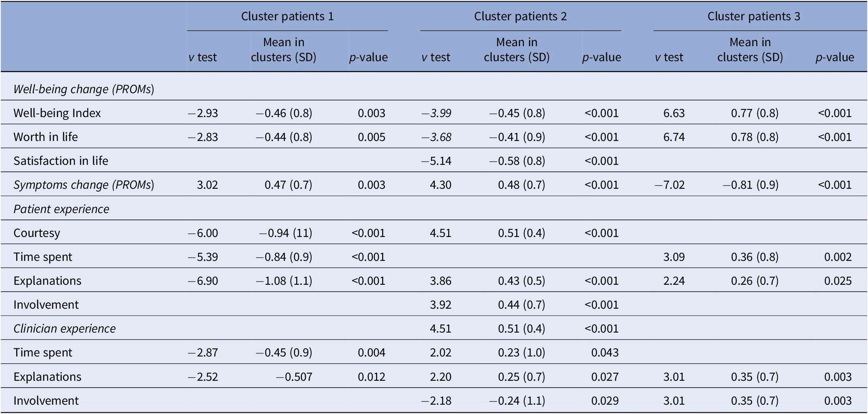
Task: Click the "Satisfaction in life" row label
Action: [61, 161]
